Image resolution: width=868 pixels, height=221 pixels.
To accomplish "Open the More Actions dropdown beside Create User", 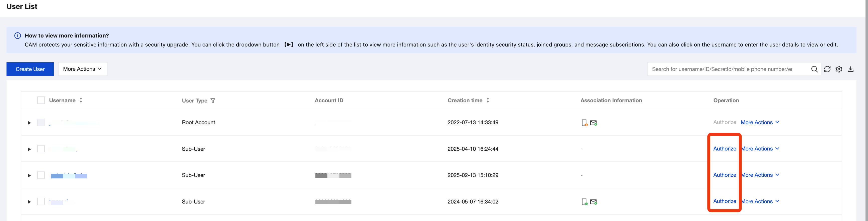I will point(83,69).
